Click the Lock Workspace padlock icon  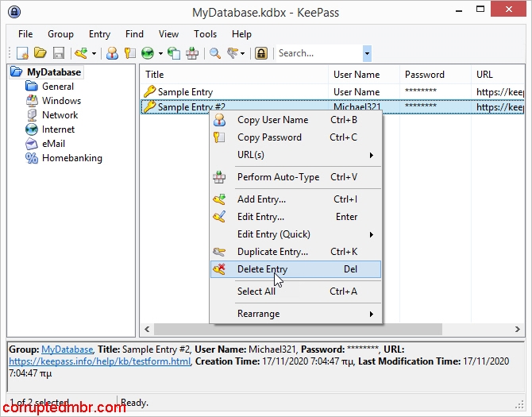click(261, 53)
